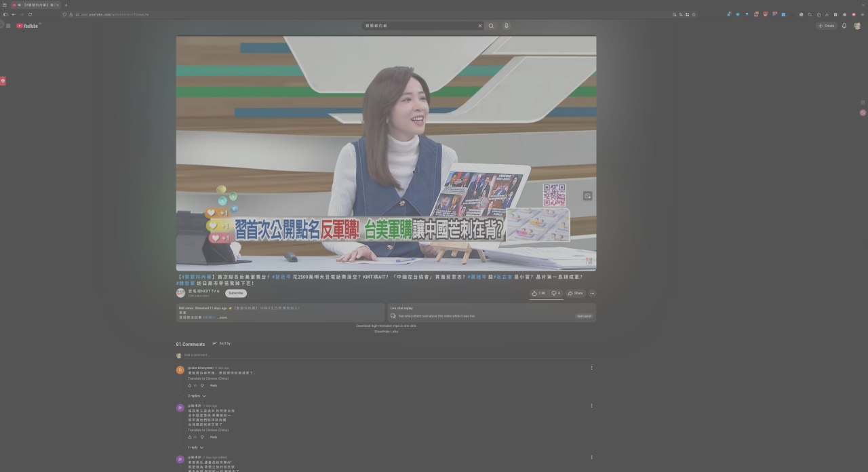Click the "Add a comment" input field
Screen dimensions: 868x472
[x=271, y=355]
